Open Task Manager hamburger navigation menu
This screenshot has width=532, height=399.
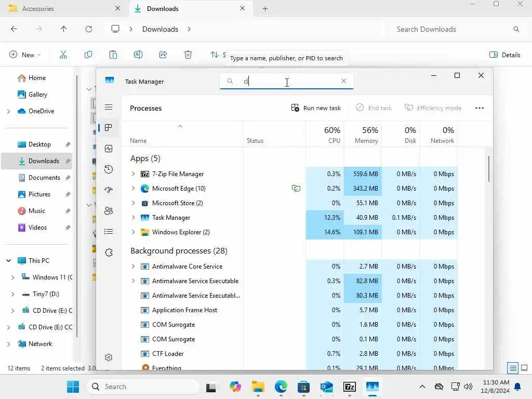[x=109, y=107]
